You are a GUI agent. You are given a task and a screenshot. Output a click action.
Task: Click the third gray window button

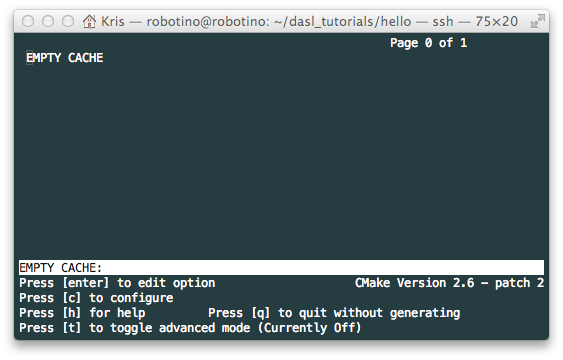[x=68, y=21]
